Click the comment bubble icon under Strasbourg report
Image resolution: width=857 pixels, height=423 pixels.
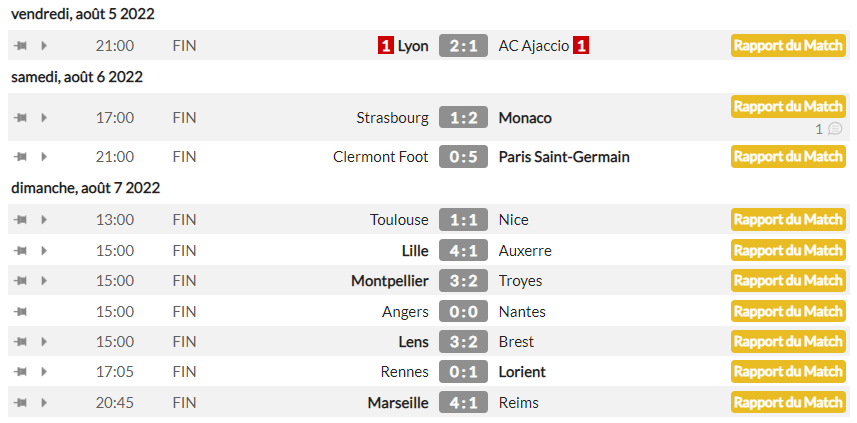tap(835, 129)
